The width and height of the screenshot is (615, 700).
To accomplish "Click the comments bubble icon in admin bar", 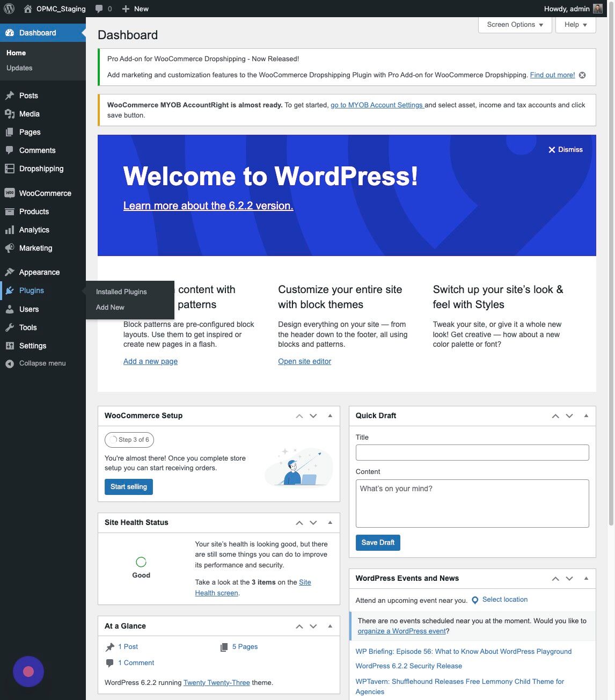I will click(99, 9).
